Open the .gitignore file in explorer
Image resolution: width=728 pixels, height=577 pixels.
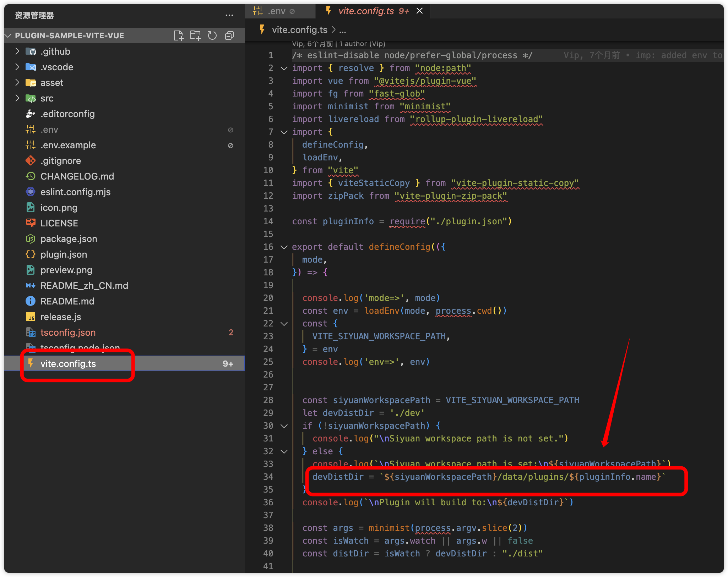point(60,161)
